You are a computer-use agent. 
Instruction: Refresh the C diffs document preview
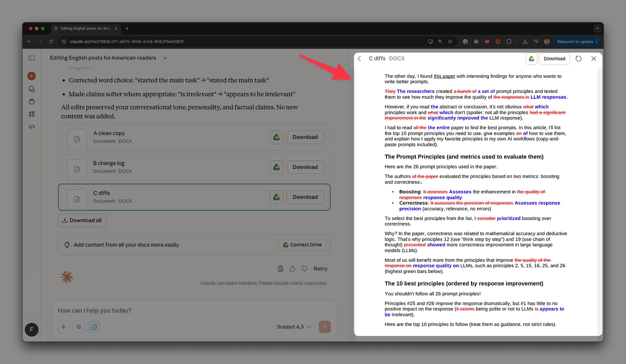point(579,59)
